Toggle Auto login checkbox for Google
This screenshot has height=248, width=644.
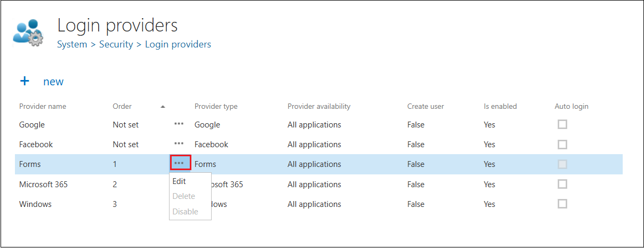pyautogui.click(x=562, y=124)
